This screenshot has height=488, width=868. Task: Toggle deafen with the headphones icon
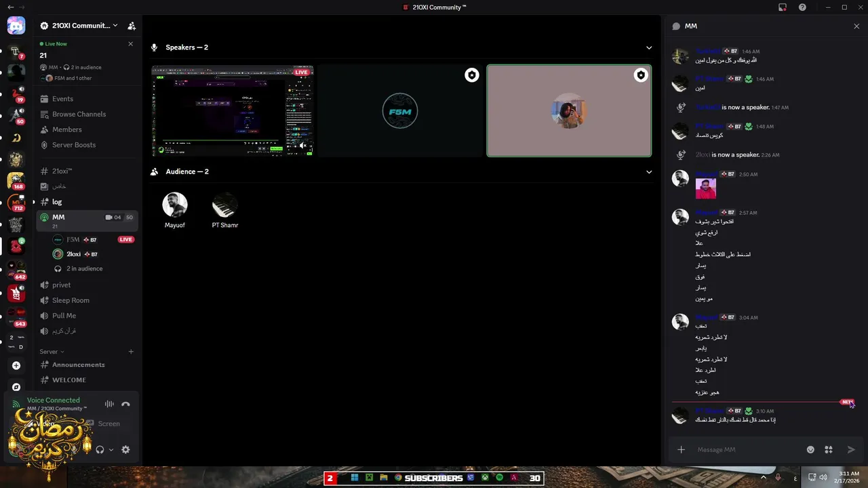coord(100,449)
